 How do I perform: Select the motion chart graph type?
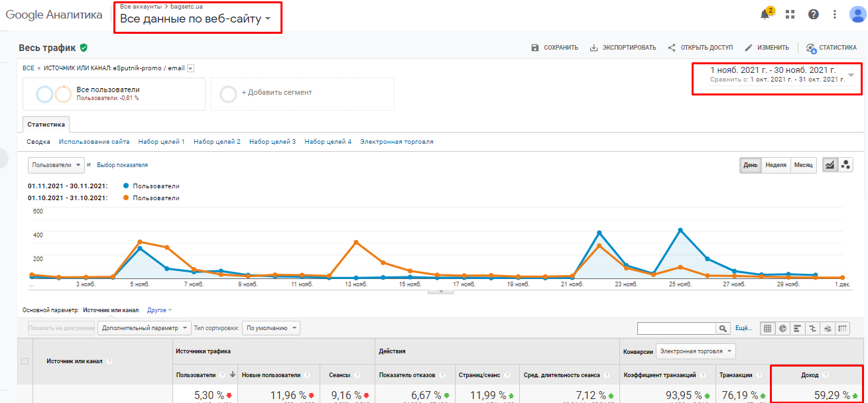845,165
